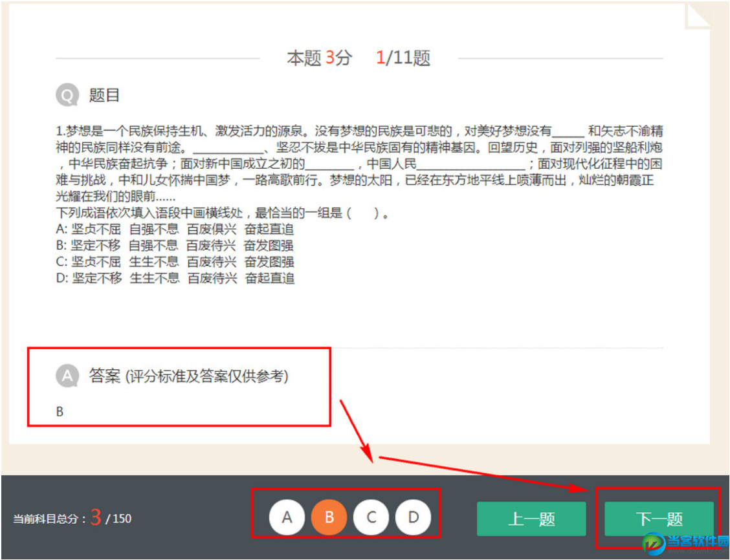Viewport: 730px width, 560px height.
Task: Click the sentence 下列成语依次填入语段中画横线处
Action: click(x=223, y=213)
